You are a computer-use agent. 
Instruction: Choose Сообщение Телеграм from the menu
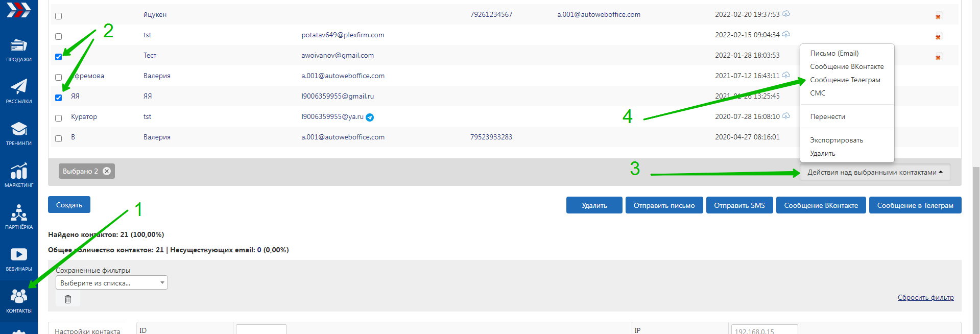click(x=845, y=80)
